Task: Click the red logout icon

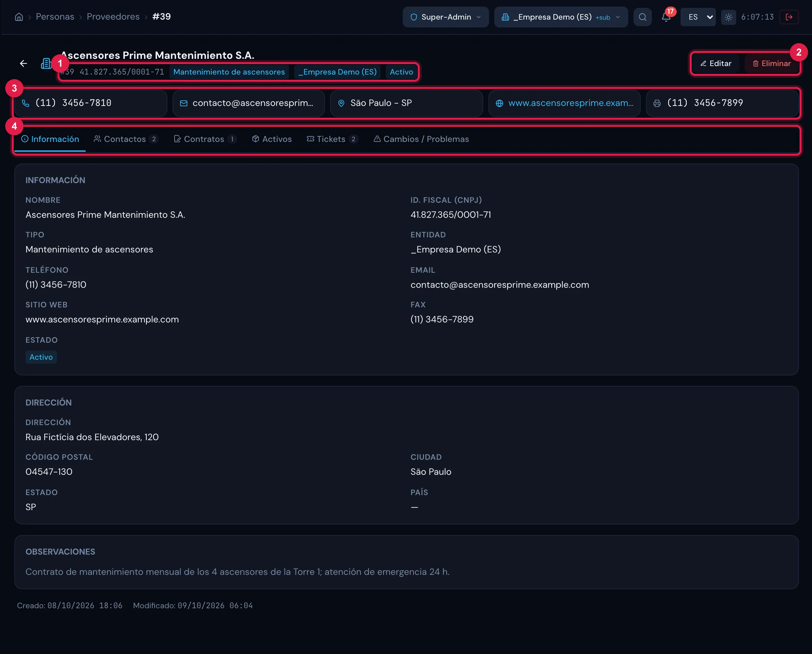Action: pos(789,17)
